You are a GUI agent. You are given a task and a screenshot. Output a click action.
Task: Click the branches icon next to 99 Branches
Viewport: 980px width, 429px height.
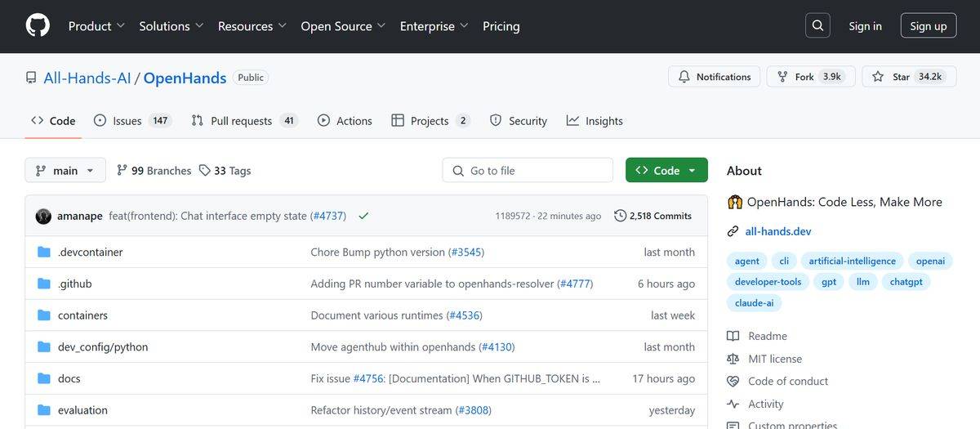click(122, 170)
